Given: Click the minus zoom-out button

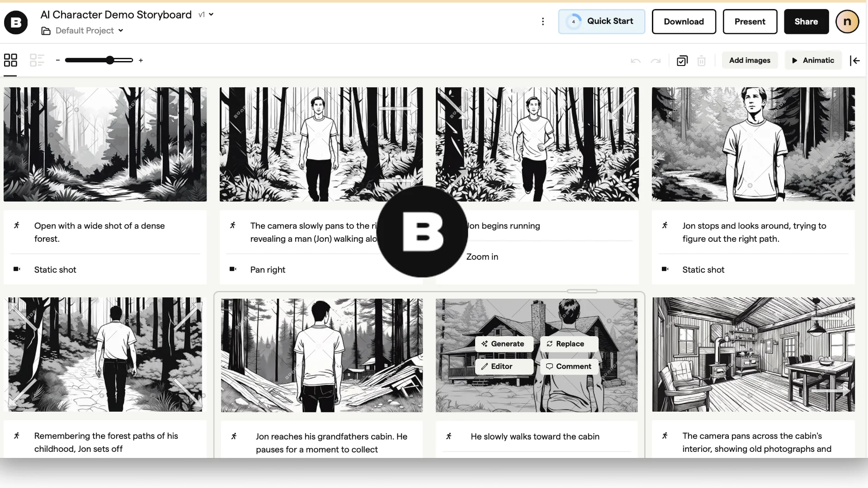Looking at the screenshot, I should (x=58, y=60).
